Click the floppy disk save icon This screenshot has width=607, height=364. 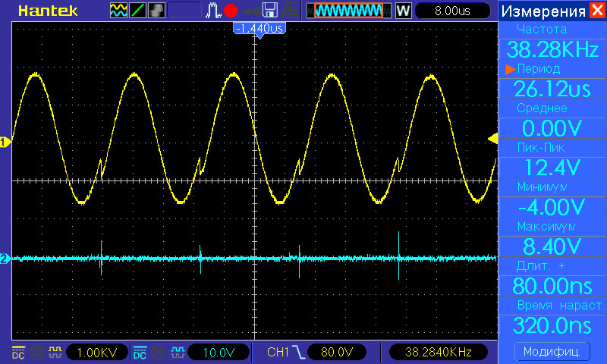coord(270,11)
